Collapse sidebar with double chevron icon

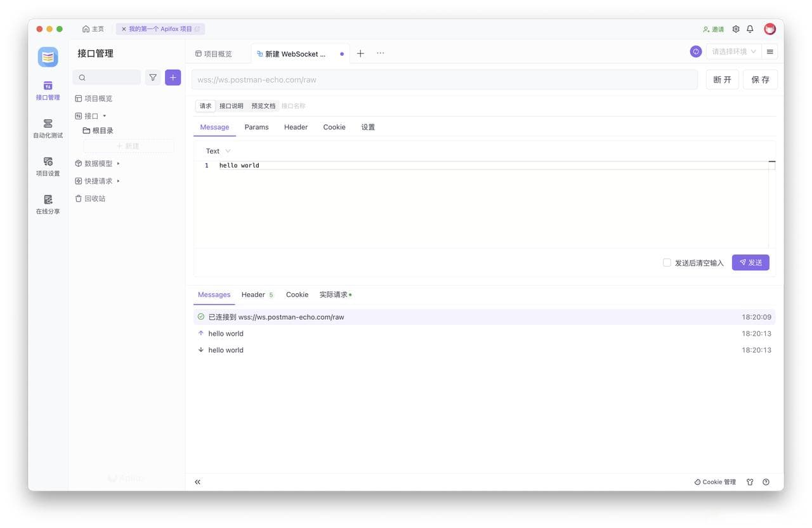coord(197,482)
